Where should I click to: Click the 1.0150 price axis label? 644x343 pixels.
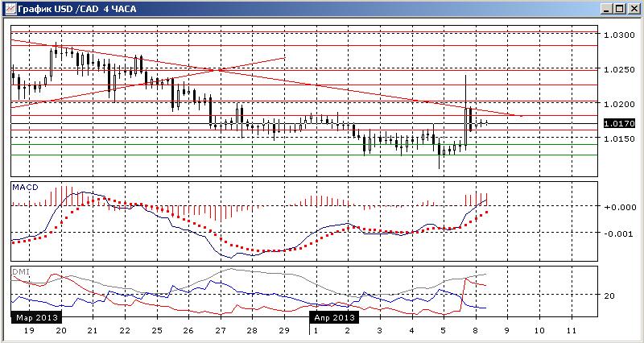click(618, 139)
